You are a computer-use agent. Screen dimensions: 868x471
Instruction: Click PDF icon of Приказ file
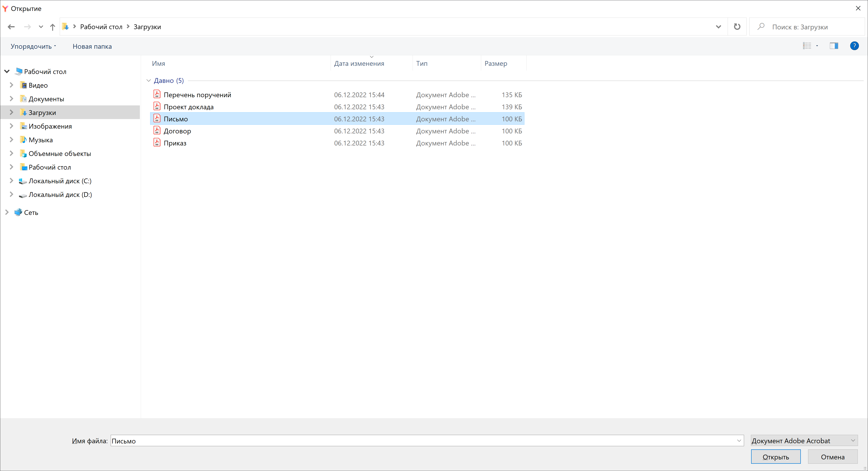(157, 143)
